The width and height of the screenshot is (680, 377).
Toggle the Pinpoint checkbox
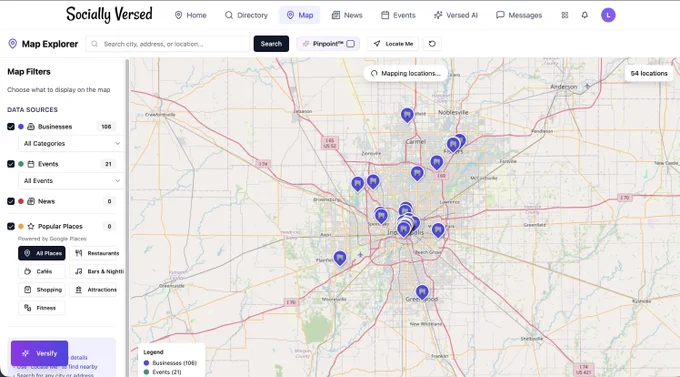pos(350,44)
